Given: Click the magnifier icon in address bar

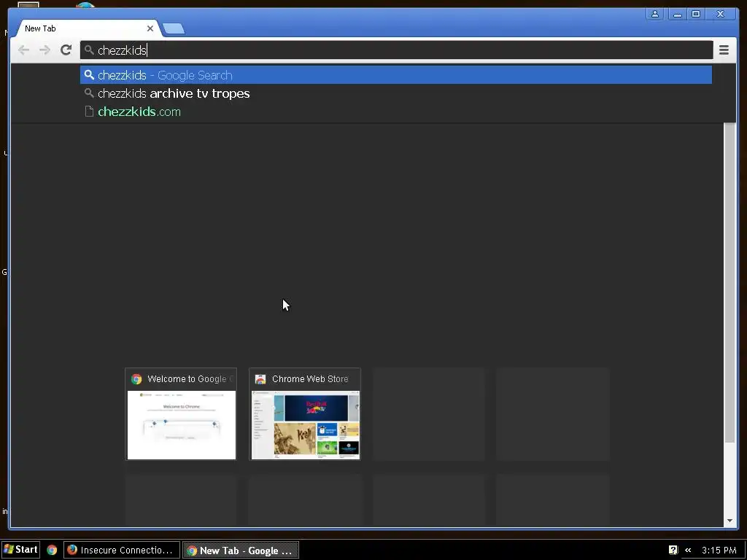Looking at the screenshot, I should pyautogui.click(x=88, y=50).
